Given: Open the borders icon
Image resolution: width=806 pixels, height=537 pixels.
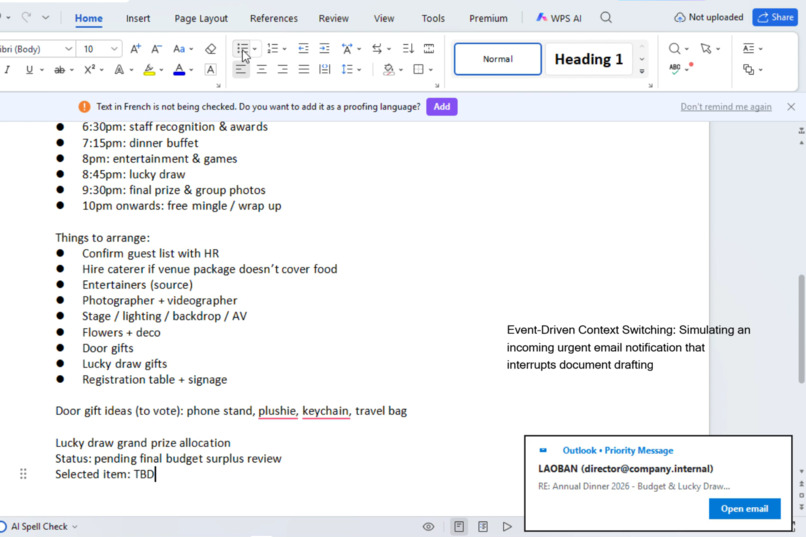Looking at the screenshot, I should [418, 69].
